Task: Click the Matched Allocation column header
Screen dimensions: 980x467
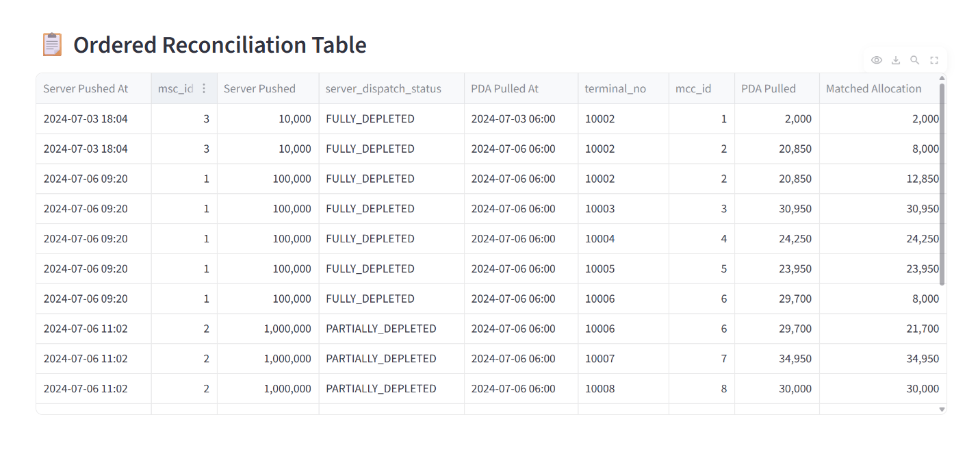Action: (879, 88)
